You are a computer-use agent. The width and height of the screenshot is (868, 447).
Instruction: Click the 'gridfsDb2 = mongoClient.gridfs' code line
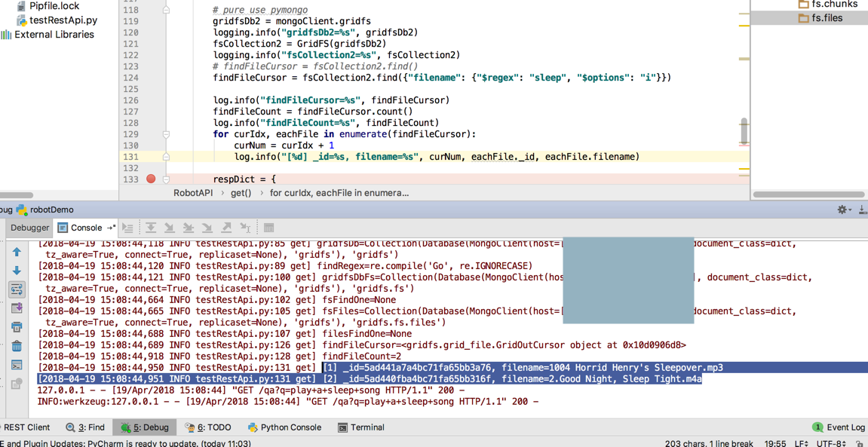[292, 21]
